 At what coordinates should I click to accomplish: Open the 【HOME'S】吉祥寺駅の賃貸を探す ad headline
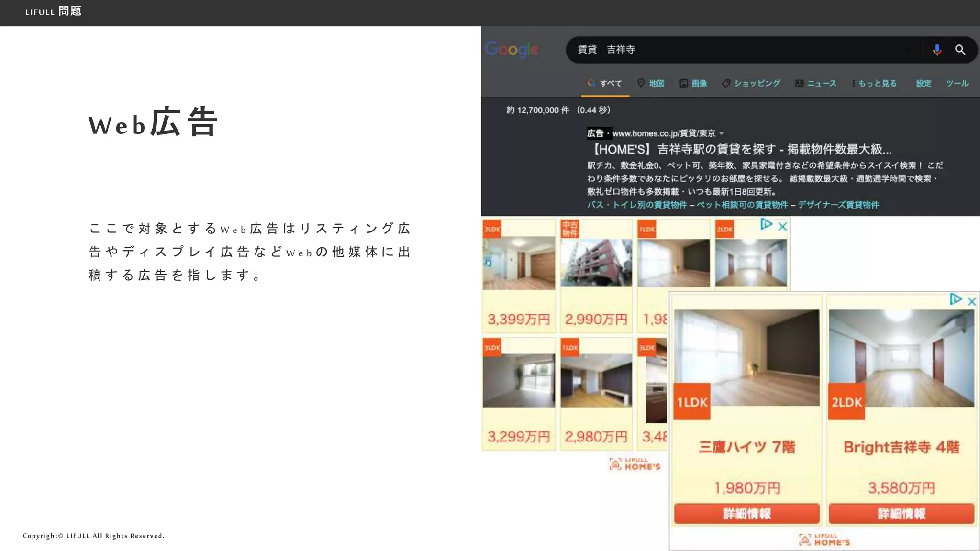pyautogui.click(x=740, y=149)
